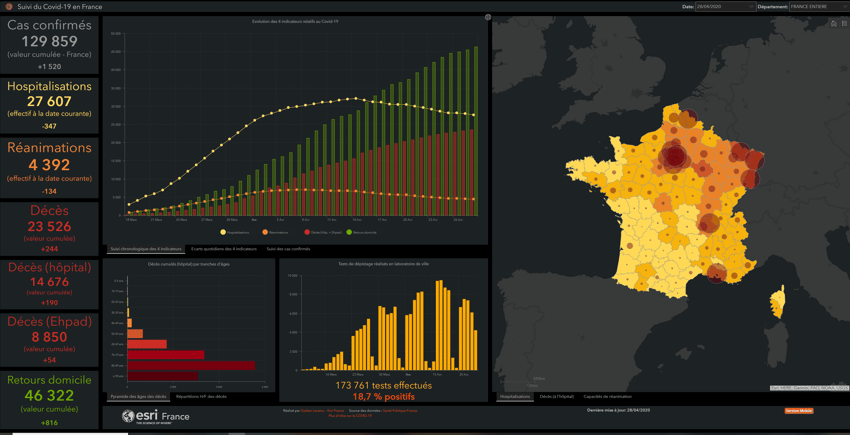Click the +244 deaths change value
The height and width of the screenshot is (435, 850).
pyautogui.click(x=49, y=249)
